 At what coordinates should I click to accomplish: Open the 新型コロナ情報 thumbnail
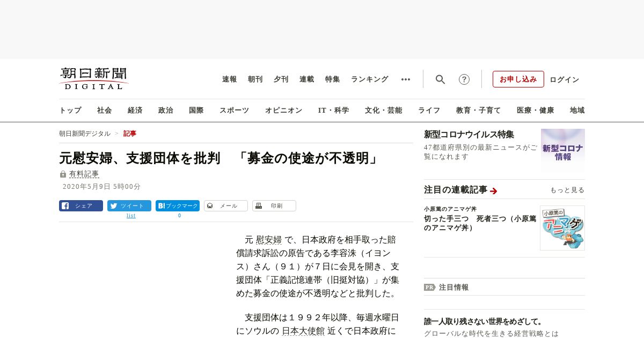tap(563, 150)
